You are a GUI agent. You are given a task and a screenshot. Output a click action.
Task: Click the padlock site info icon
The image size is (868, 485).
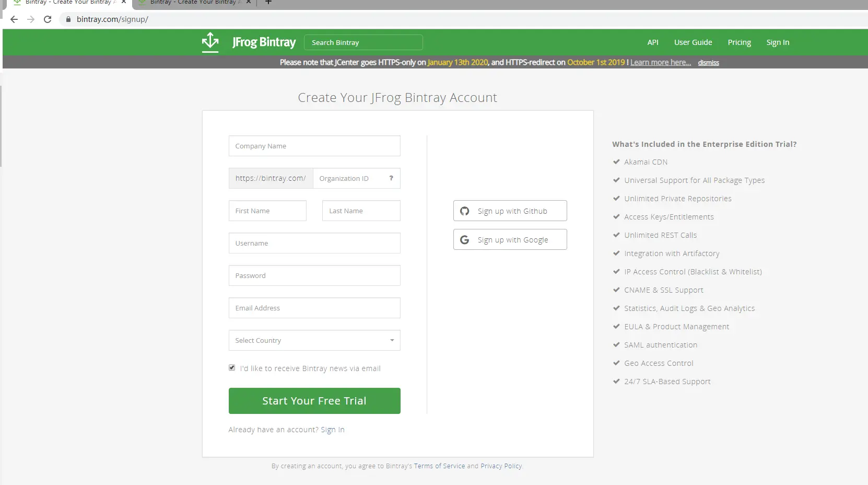pos(68,19)
